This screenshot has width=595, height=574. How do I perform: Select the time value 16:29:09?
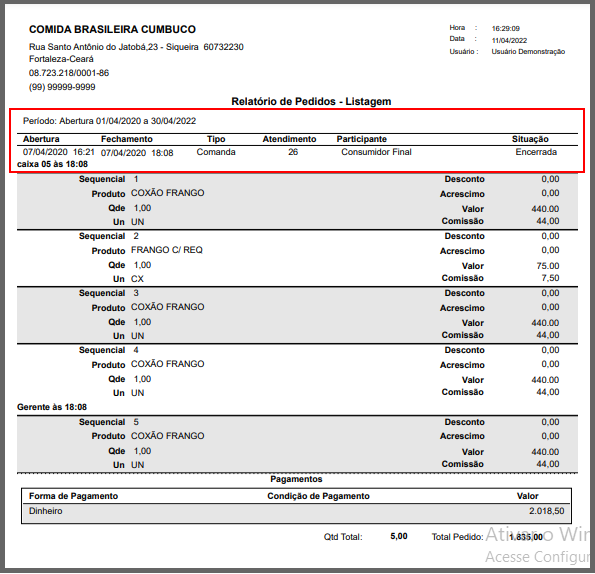click(505, 28)
